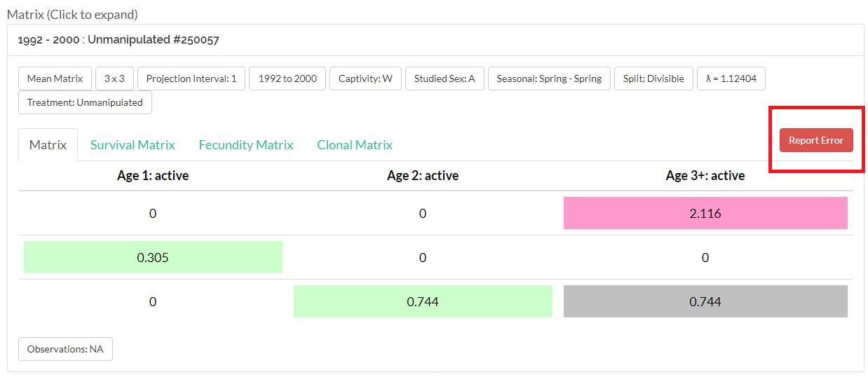Click the gray 0.744 matrix cell
Viewport: 868px width, 377px height.
705,301
